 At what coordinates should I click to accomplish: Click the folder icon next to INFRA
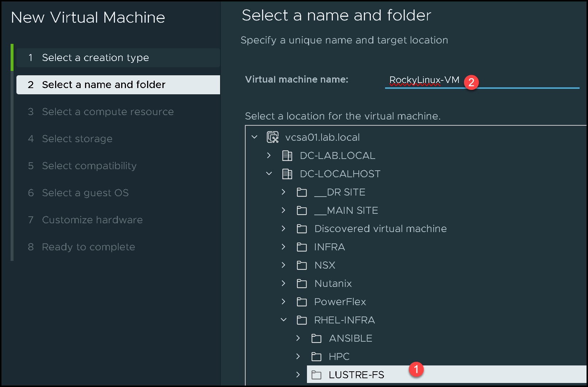pos(302,247)
